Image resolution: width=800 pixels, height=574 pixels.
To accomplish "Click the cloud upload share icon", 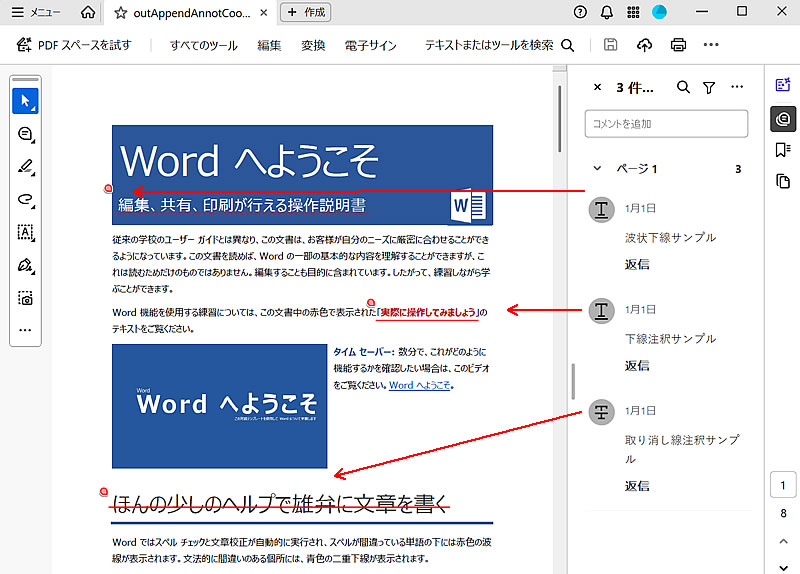I will click(644, 45).
